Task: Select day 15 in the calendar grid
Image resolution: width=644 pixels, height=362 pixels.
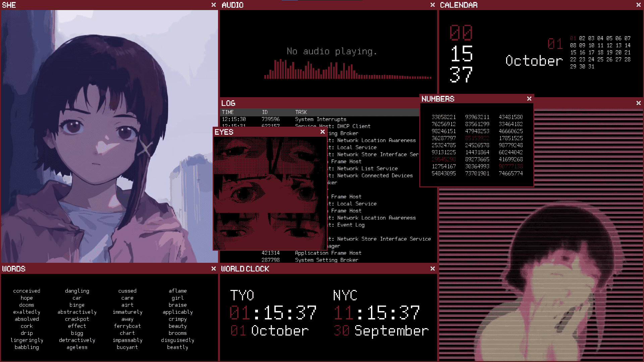Action: point(573,53)
